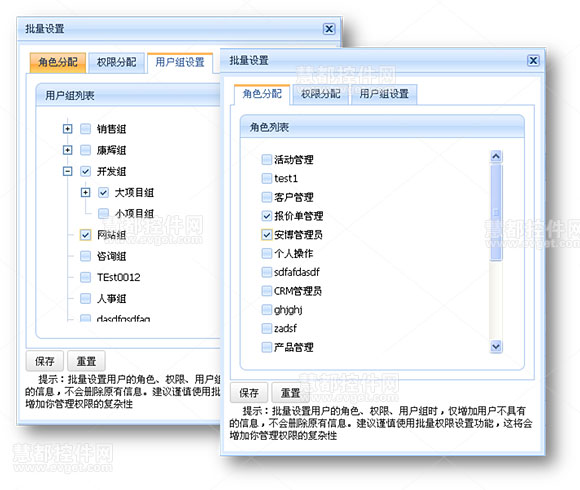Check the 人事组 checkbox
This screenshot has height=490, width=580.
(85, 298)
